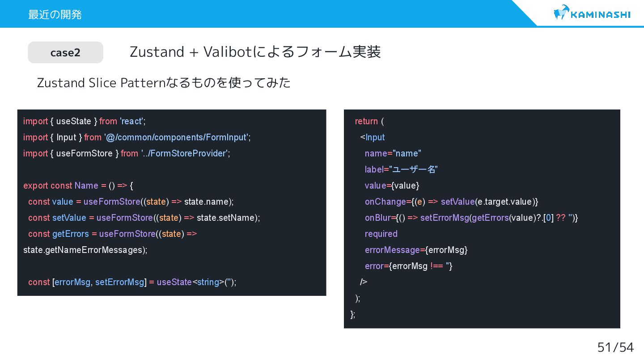Click the line 'export const Name = () => {'
The width and height of the screenshot is (644, 362).
[x=78, y=185]
